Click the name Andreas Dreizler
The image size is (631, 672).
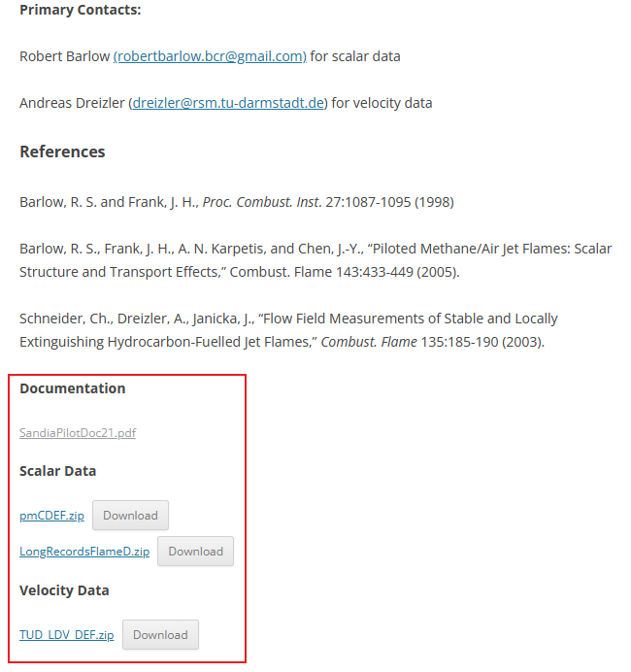click(x=71, y=103)
